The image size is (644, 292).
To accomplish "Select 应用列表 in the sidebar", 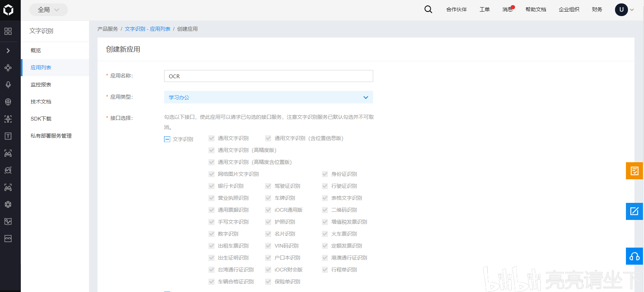I will tap(55, 68).
